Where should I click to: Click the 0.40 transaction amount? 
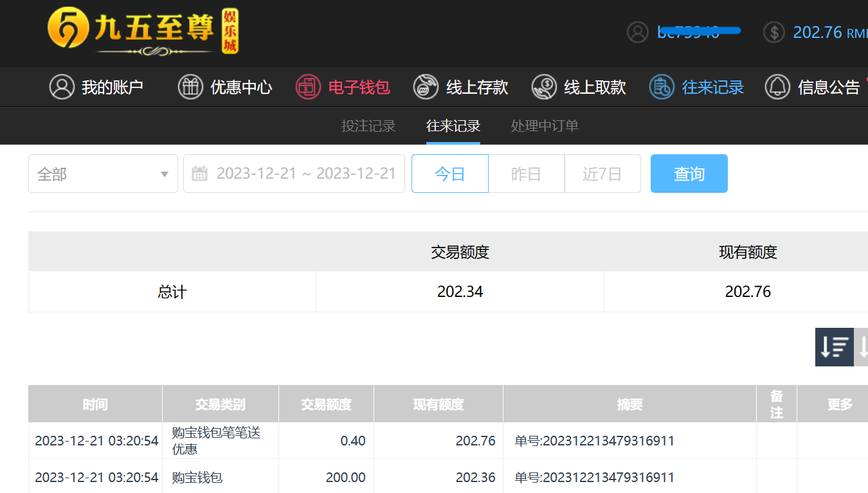pos(353,441)
